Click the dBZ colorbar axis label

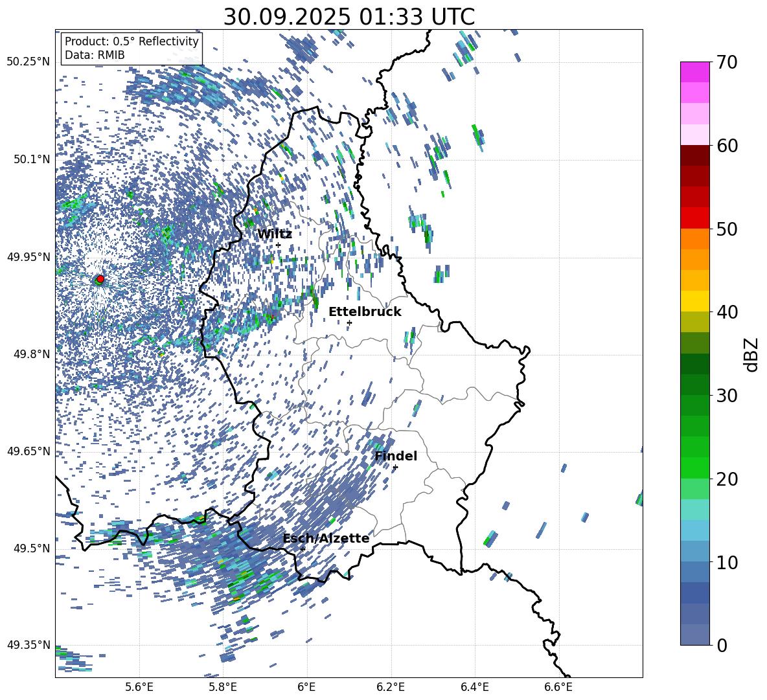(751, 354)
